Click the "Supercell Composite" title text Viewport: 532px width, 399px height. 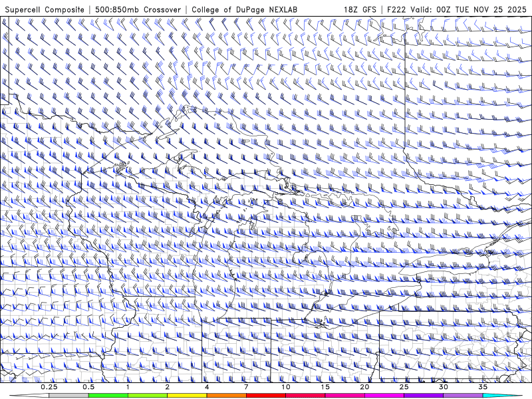[45, 10]
